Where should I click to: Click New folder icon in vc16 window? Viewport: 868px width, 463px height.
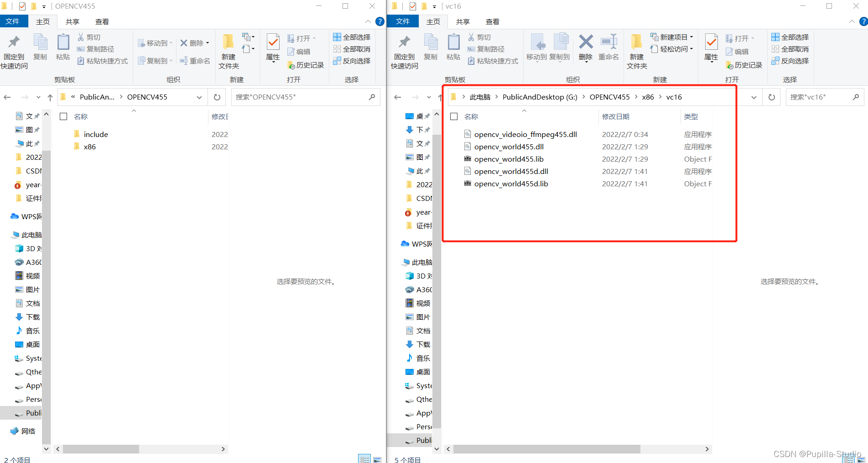tap(637, 52)
